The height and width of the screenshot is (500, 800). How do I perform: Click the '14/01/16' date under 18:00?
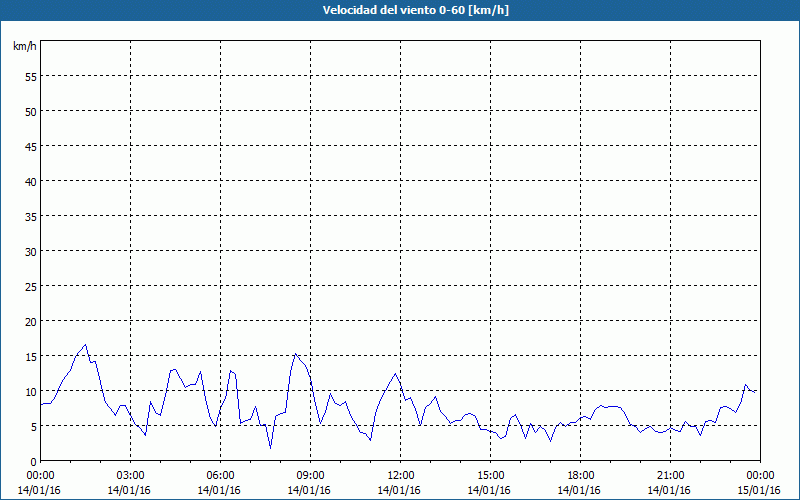tap(579, 490)
